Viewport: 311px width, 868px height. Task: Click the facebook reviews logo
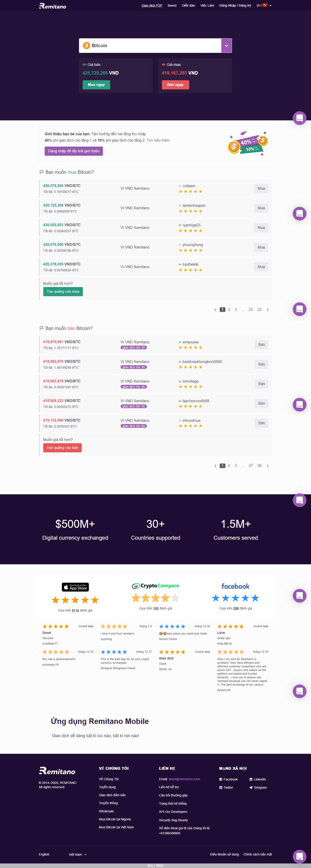pyautogui.click(x=235, y=586)
